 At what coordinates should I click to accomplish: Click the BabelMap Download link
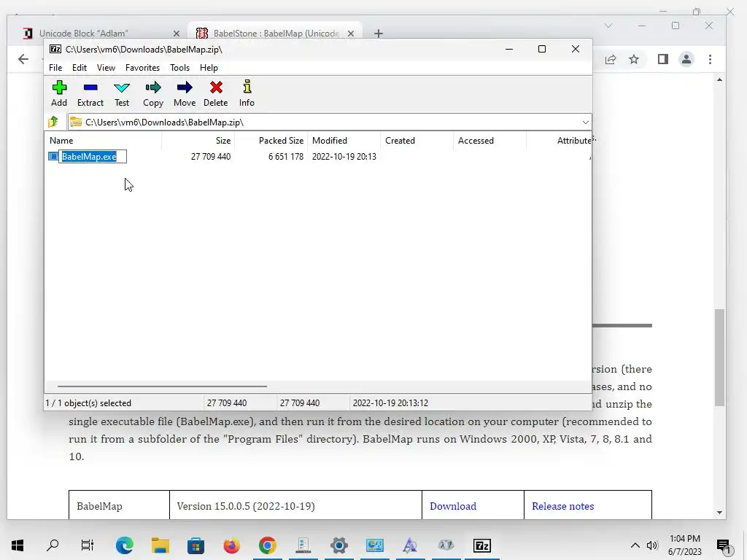pos(452,506)
